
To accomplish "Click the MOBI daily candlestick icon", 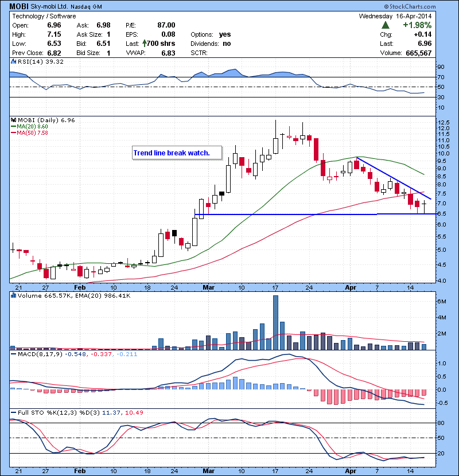I will click(x=13, y=120).
